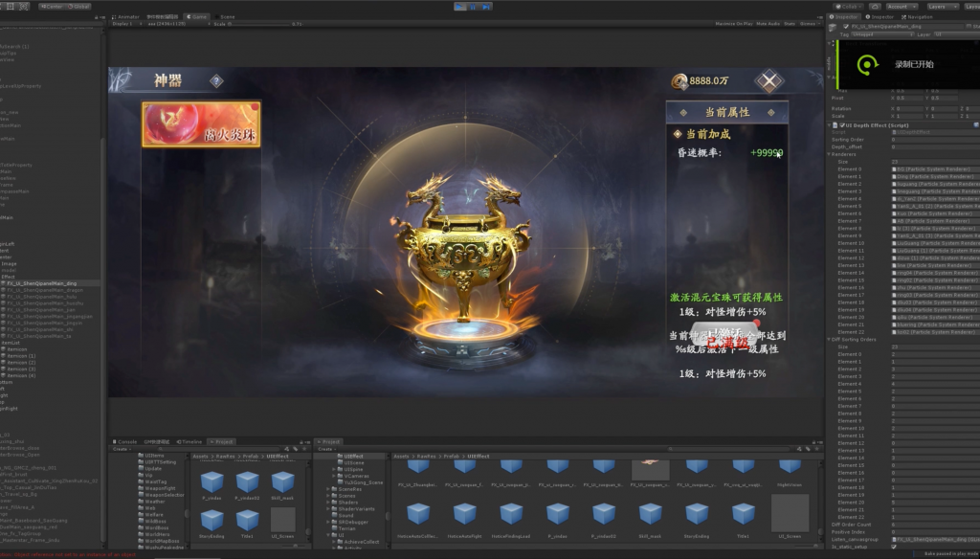Open the Navigation tab
The image size is (980, 559).
(918, 17)
